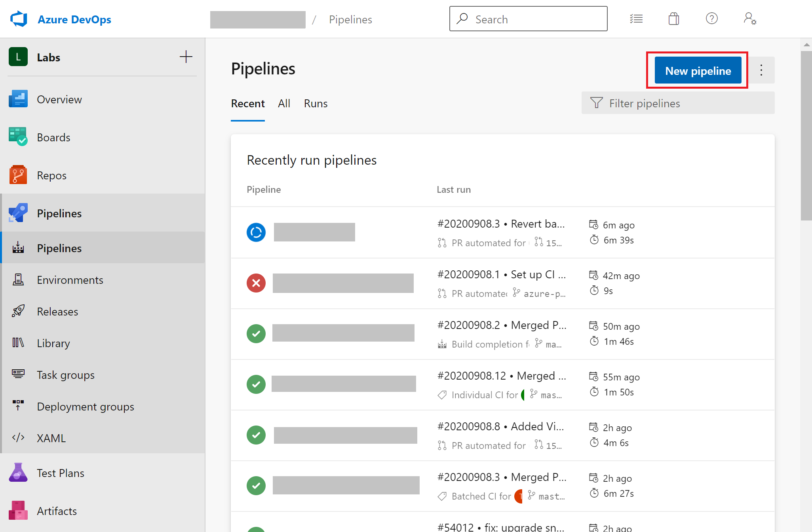Open Releases in sidebar

point(103,312)
